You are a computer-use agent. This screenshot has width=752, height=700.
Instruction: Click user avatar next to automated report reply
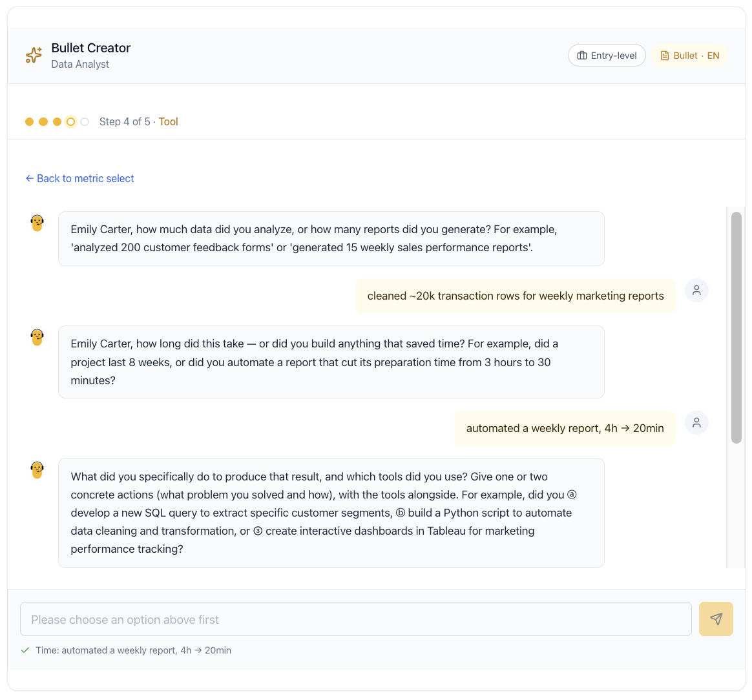point(696,423)
